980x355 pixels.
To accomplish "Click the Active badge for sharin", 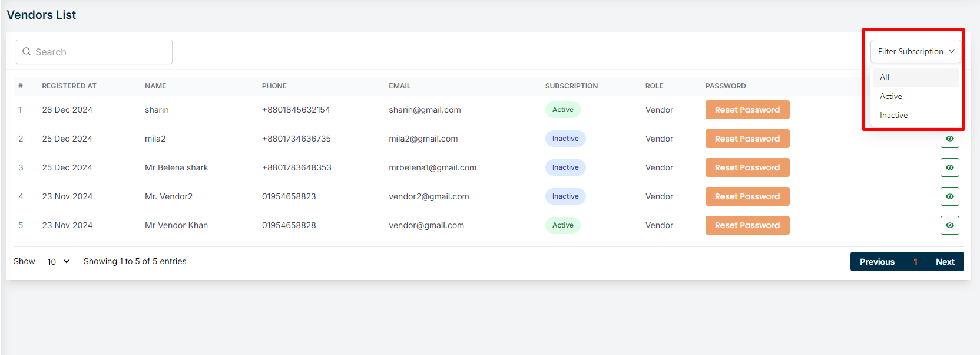I will click(562, 110).
